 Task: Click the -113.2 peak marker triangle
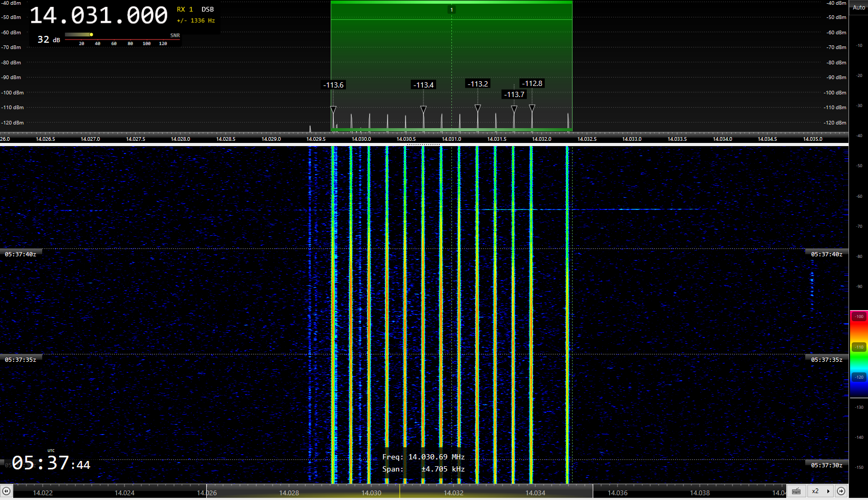click(x=478, y=108)
